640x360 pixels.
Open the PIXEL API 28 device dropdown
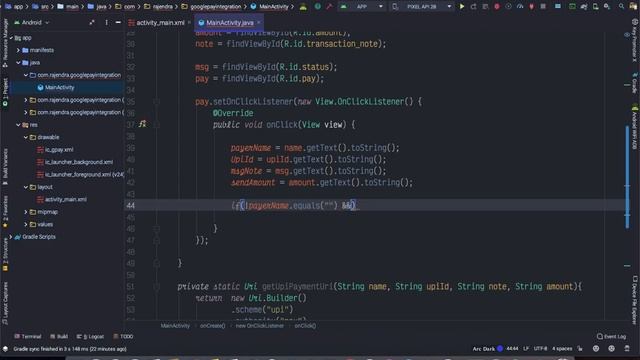coord(422,7)
